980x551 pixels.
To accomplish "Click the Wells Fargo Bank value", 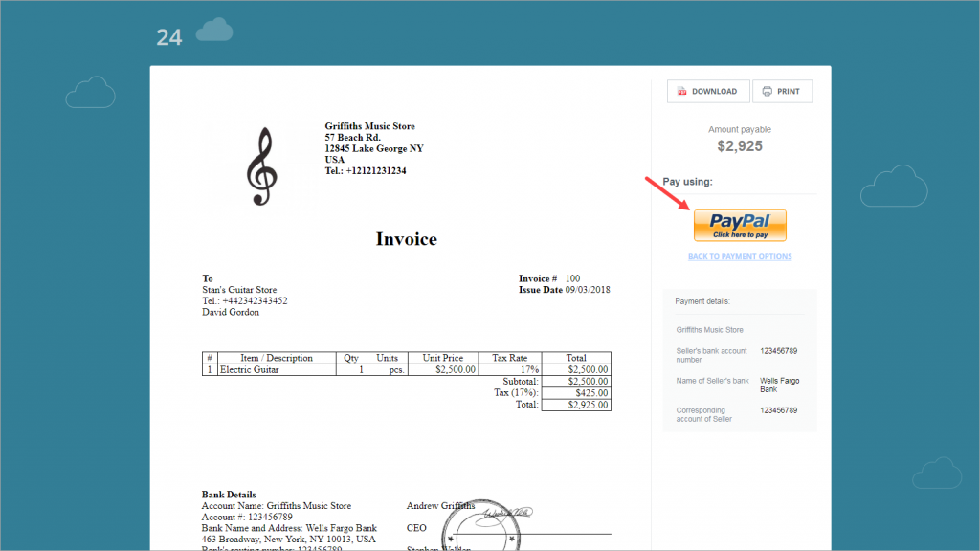I will coord(779,385).
